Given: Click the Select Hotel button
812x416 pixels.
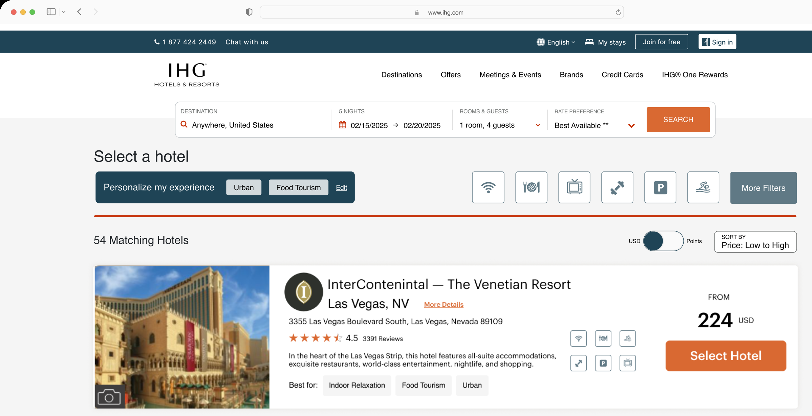Looking at the screenshot, I should 726,356.
